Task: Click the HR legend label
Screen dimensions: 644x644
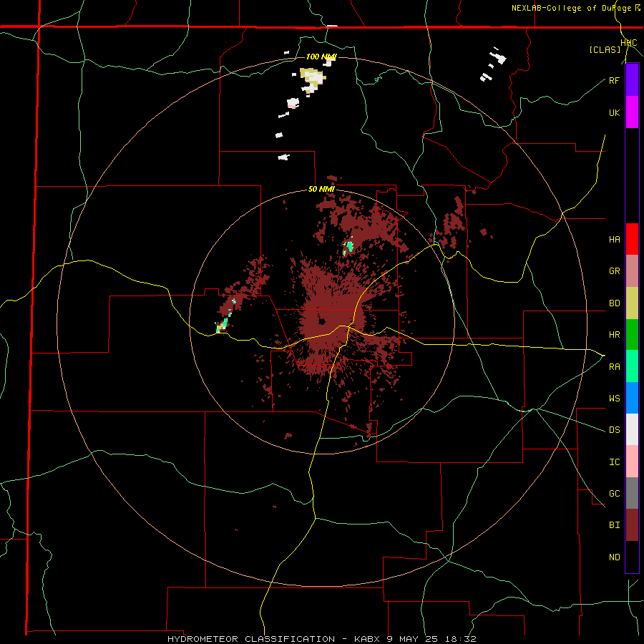Action: 615,335
